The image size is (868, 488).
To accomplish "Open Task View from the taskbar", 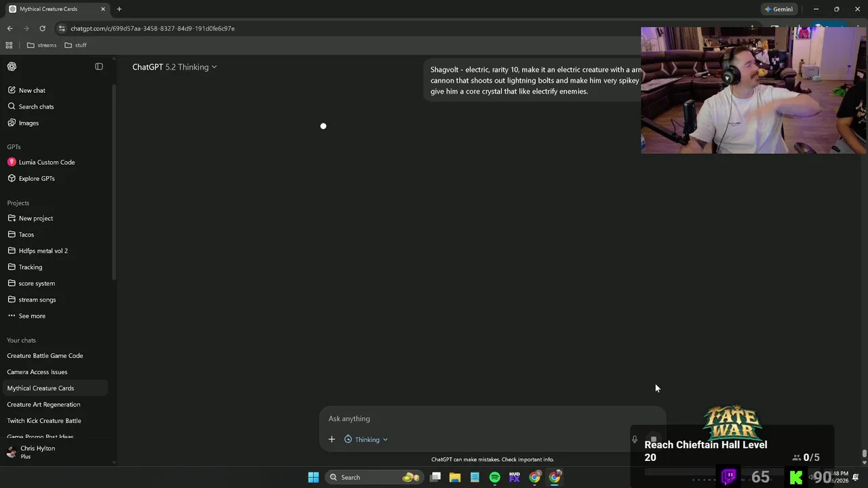I will tap(435, 477).
